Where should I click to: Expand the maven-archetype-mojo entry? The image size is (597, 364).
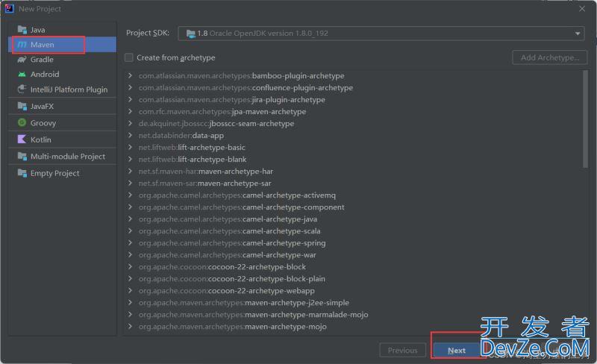click(x=131, y=327)
